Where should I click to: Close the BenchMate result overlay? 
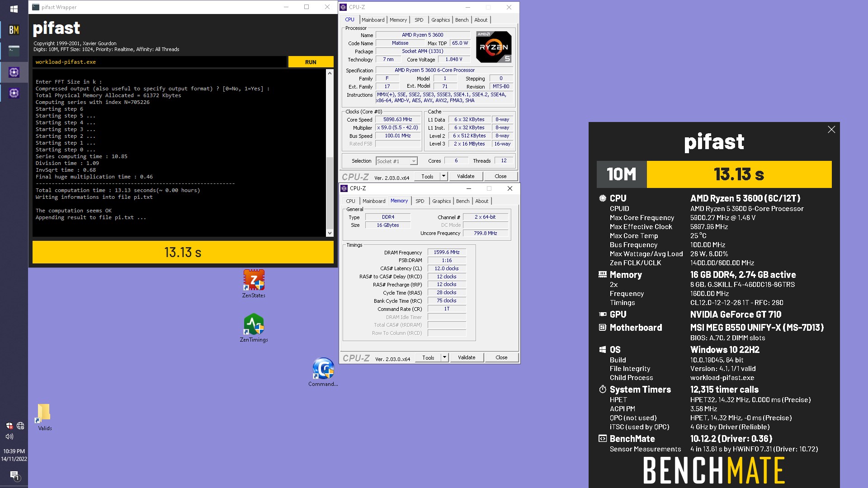click(831, 130)
